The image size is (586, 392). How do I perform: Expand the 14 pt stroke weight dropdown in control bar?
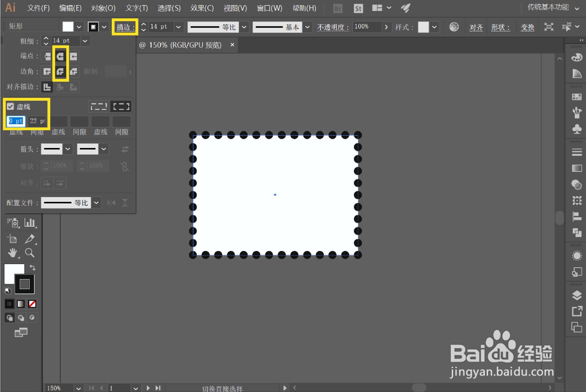click(x=178, y=27)
